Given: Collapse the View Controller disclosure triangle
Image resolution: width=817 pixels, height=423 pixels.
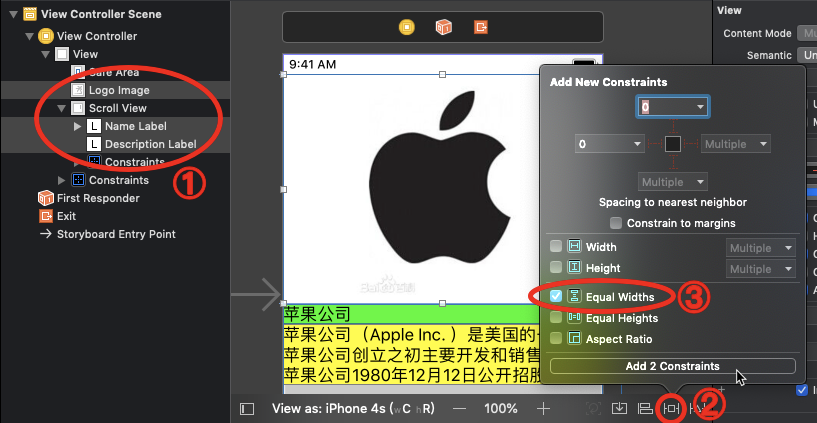Looking at the screenshot, I should tap(28, 36).
